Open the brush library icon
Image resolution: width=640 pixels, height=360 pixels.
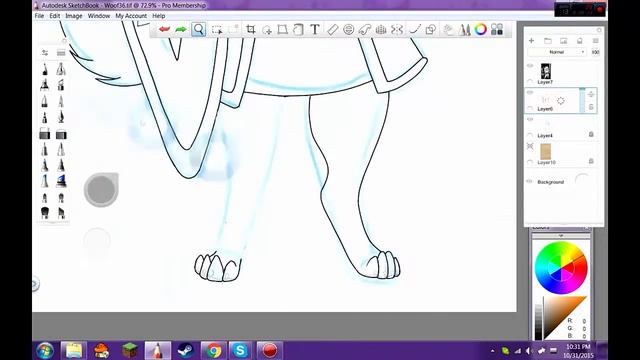pos(61,53)
